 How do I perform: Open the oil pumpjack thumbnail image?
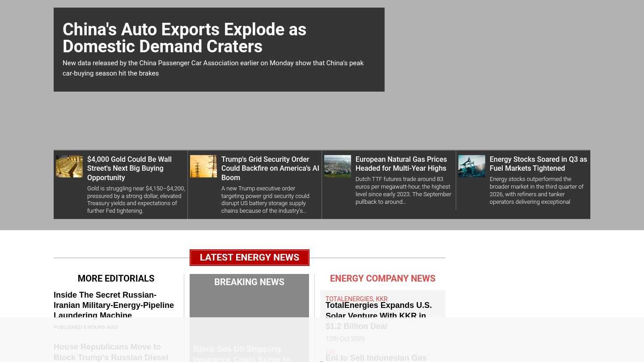tap(472, 166)
